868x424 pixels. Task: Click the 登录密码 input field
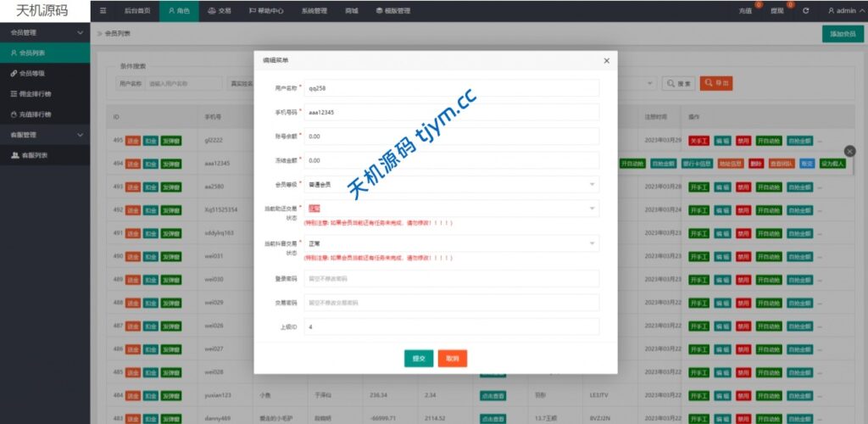pyautogui.click(x=451, y=279)
